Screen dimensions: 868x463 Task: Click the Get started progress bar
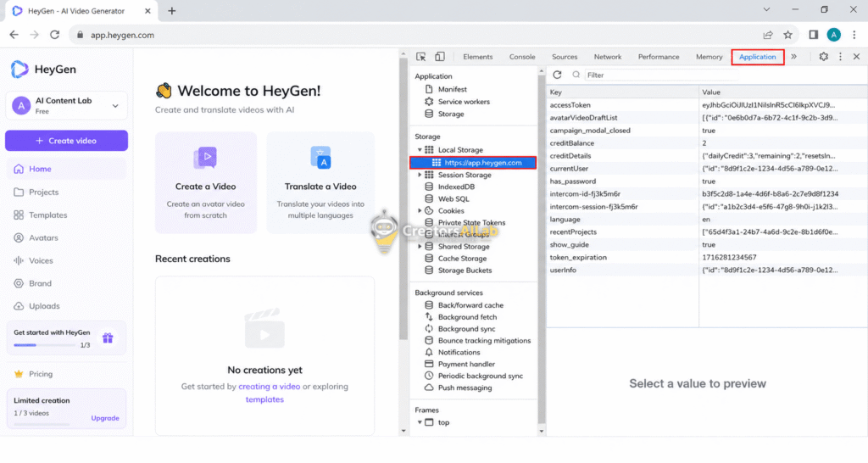(x=45, y=345)
